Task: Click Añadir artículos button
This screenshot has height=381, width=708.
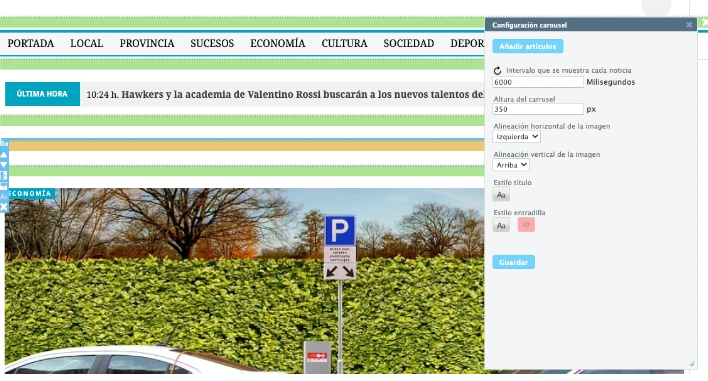Action: point(527,46)
